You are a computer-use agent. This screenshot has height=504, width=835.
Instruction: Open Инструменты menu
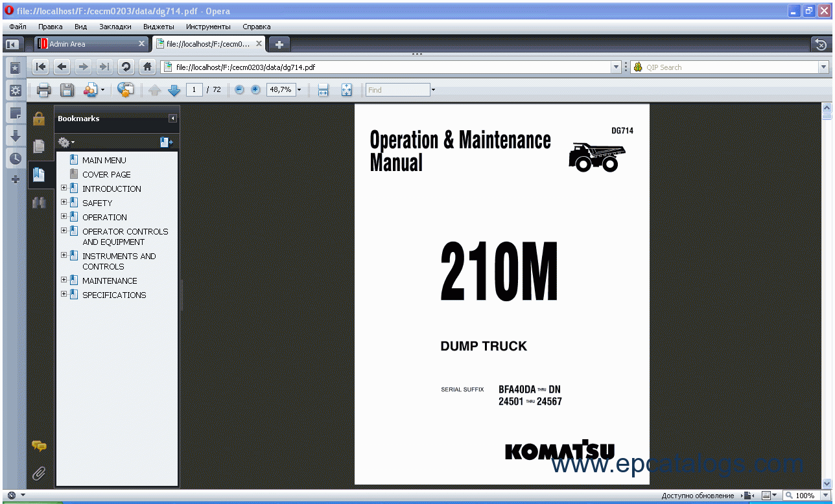click(208, 27)
